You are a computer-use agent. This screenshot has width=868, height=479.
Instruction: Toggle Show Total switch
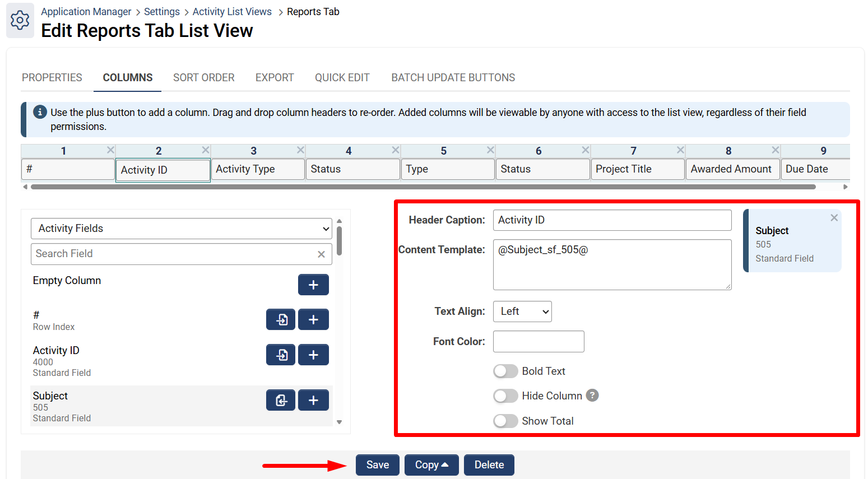coord(505,421)
